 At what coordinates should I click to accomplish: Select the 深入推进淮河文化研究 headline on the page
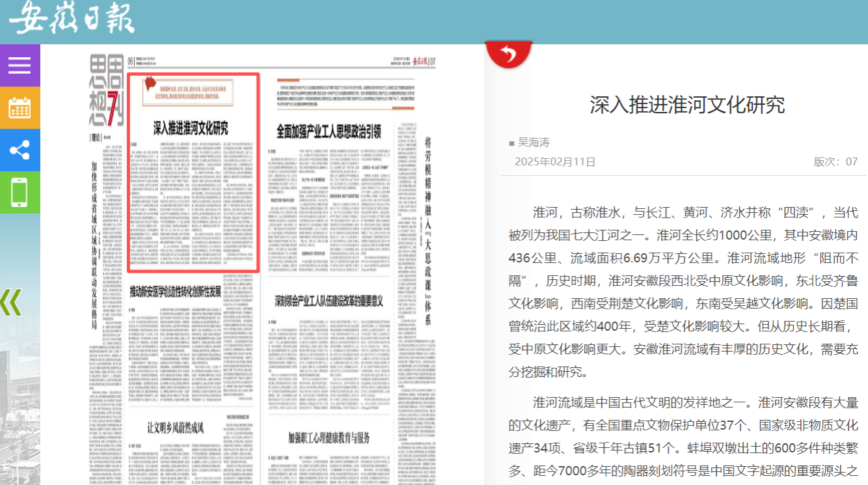click(191, 128)
